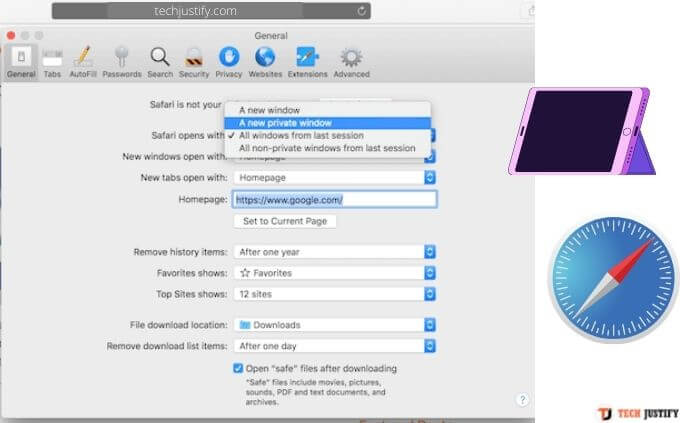The height and width of the screenshot is (423, 680).
Task: Open the Privacy preferences pane
Action: pyautogui.click(x=228, y=60)
